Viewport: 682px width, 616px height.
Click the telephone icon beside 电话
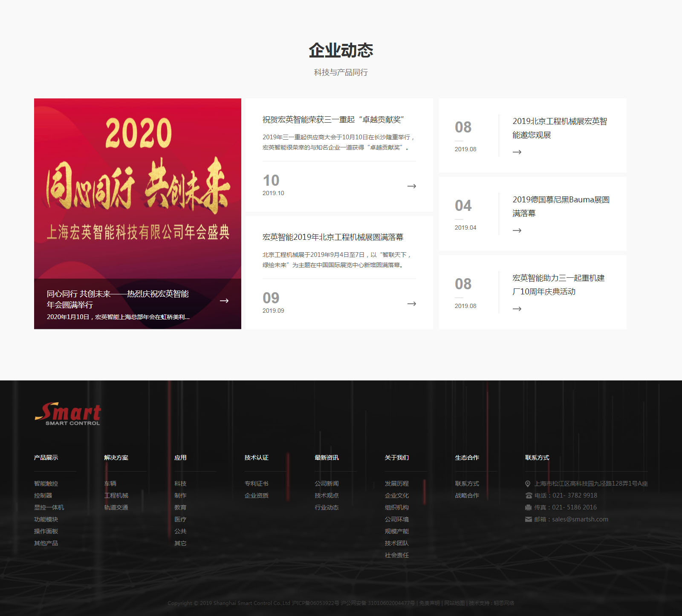[x=529, y=495]
